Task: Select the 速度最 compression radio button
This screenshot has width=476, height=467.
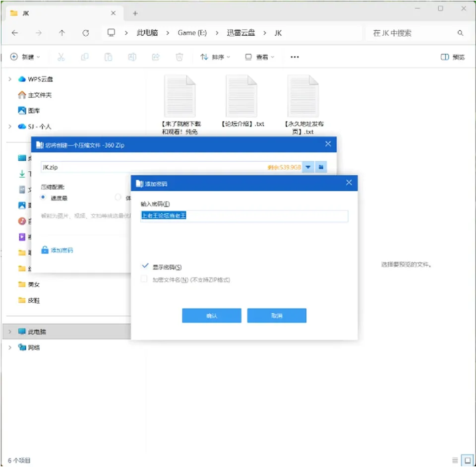Action: click(43, 198)
